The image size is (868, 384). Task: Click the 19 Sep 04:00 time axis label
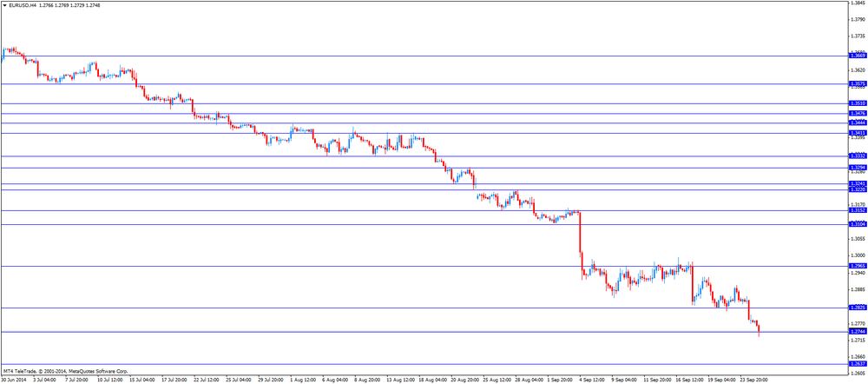click(722, 381)
